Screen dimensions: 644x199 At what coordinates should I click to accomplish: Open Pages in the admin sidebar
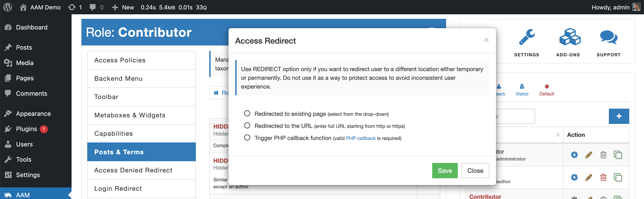coord(36,78)
